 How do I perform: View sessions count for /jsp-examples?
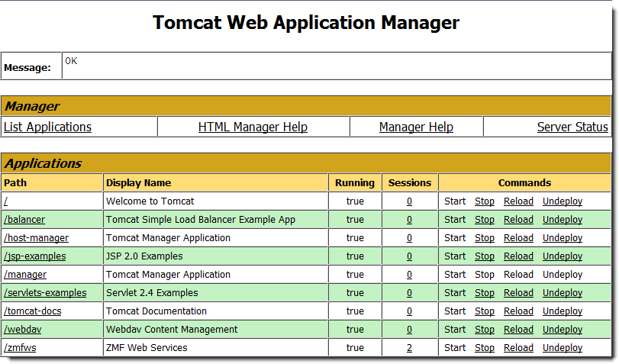pyautogui.click(x=409, y=256)
